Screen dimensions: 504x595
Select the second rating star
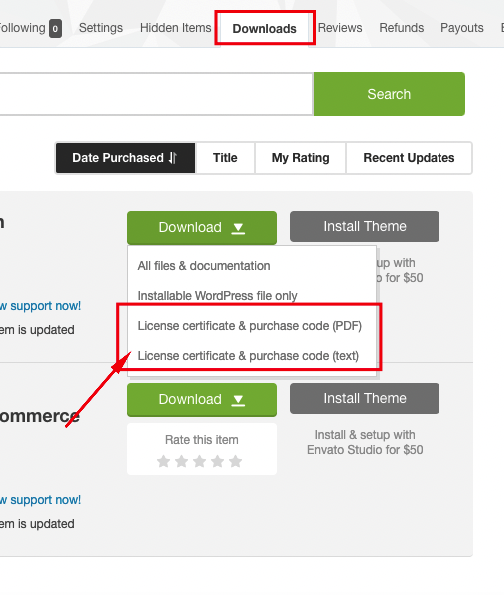click(x=181, y=461)
